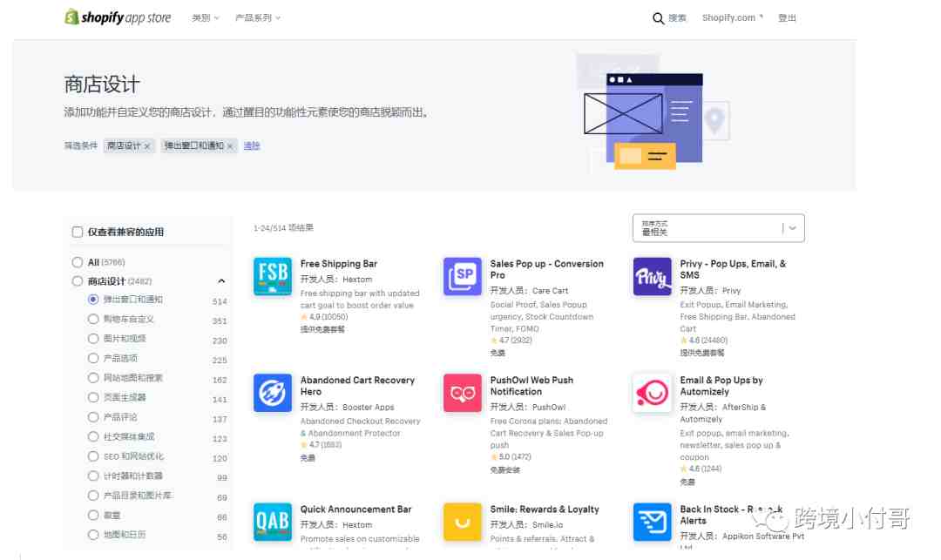Click the 商店设计 page heading
The image size is (941, 560).
click(101, 84)
